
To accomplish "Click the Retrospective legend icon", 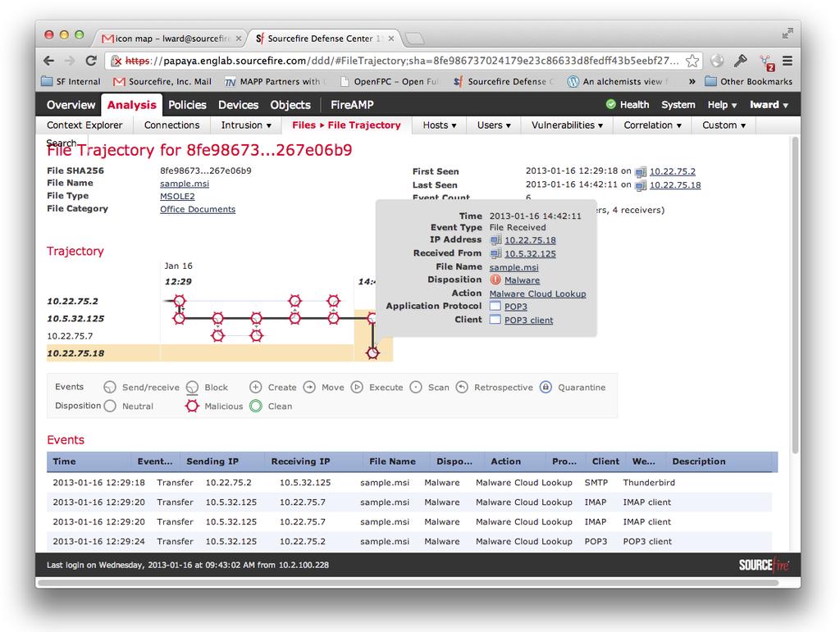I will [462, 387].
